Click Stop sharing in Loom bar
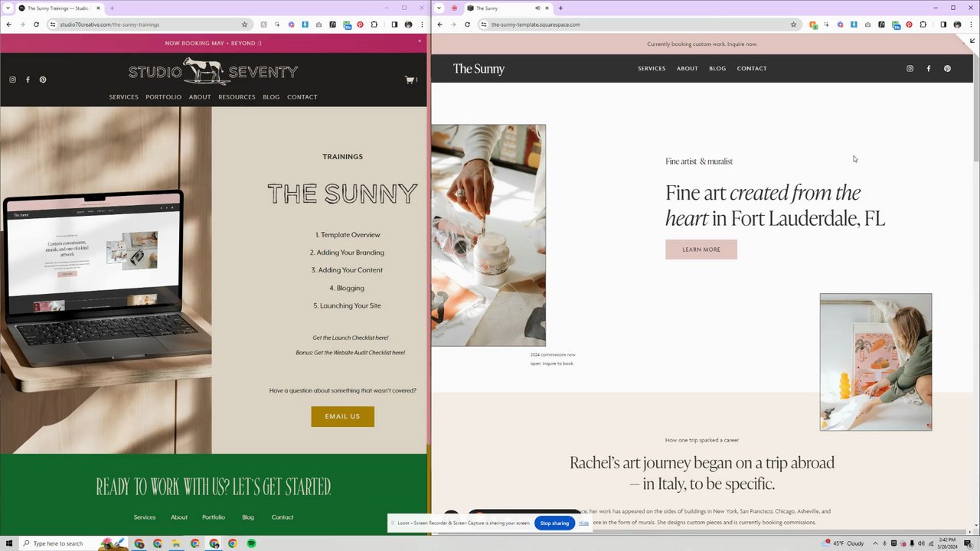 554,523
